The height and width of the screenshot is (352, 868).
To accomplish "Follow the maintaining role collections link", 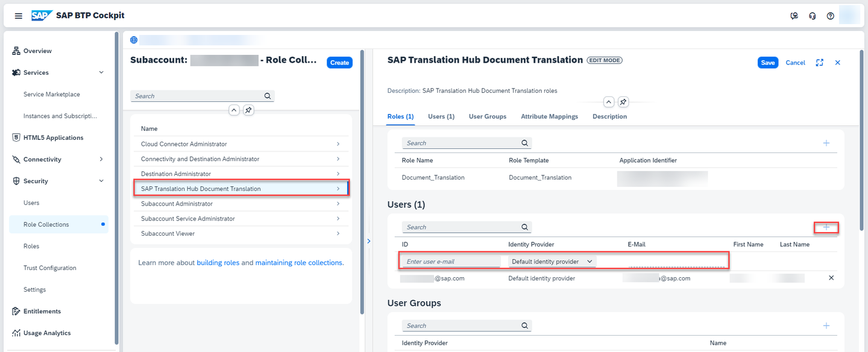I will [300, 263].
